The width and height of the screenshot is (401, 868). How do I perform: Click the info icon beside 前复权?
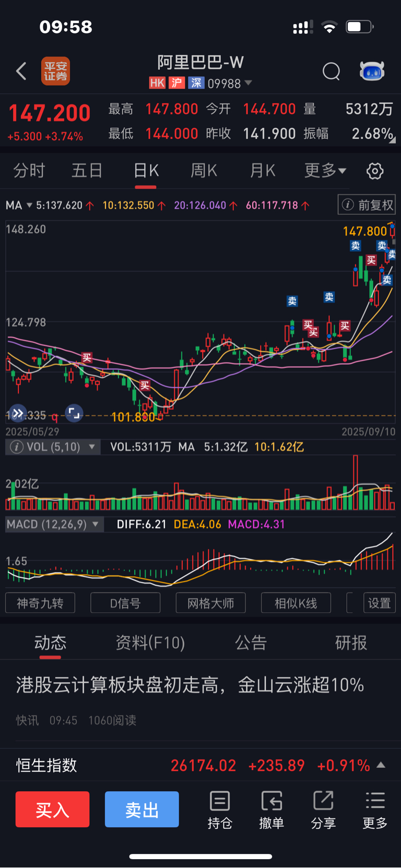[x=348, y=205]
